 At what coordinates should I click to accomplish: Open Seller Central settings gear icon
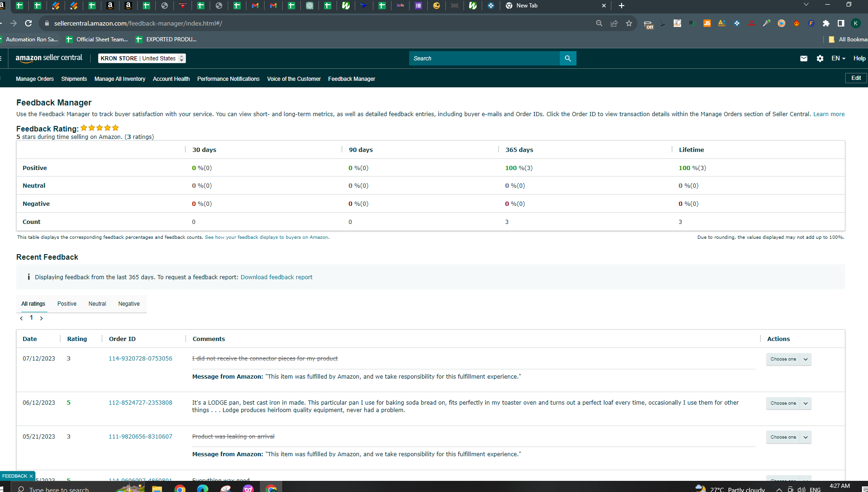click(x=820, y=59)
